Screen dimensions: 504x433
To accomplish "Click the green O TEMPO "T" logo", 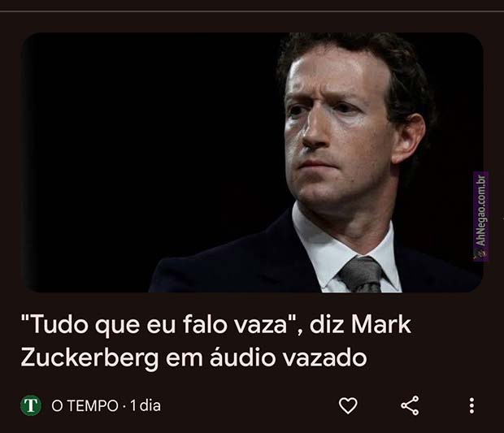I will point(31,405).
